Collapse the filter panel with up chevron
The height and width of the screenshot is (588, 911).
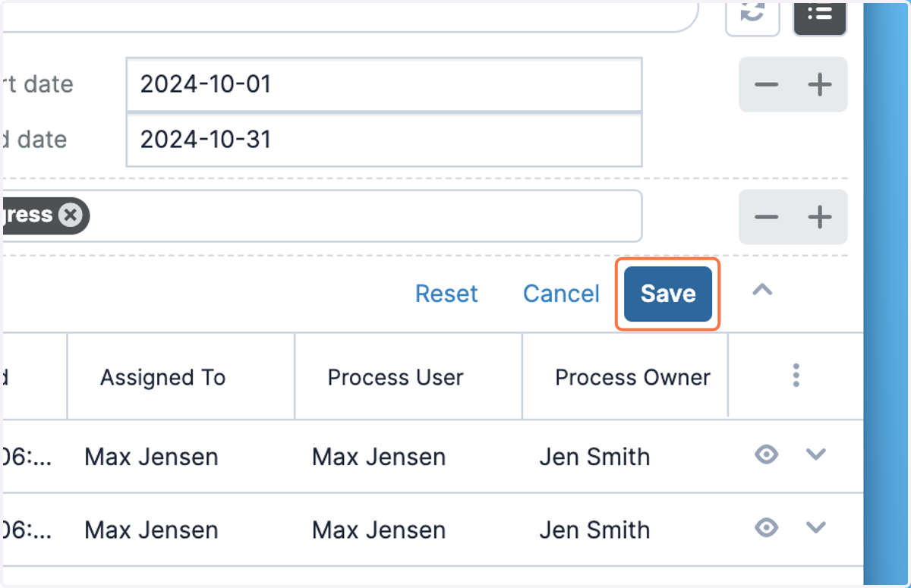click(762, 291)
